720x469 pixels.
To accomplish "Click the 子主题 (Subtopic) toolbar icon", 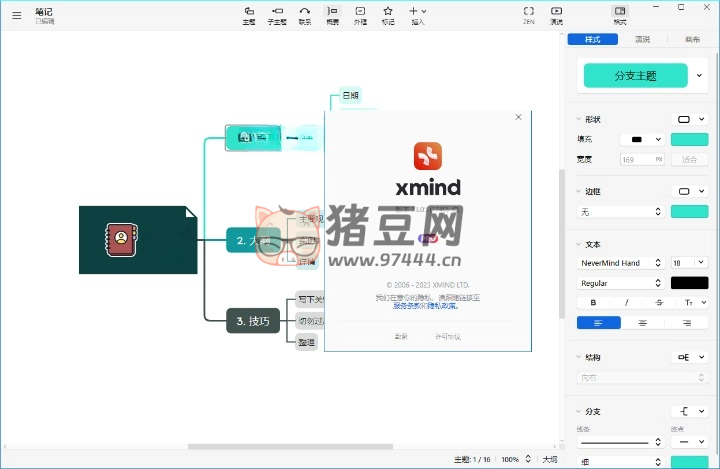I will click(277, 14).
